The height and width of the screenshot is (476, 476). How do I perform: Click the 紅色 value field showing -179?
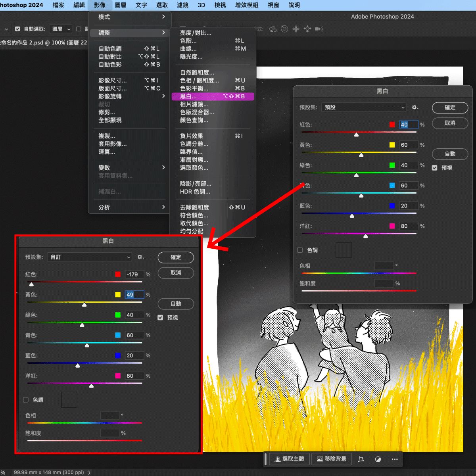pos(134,274)
